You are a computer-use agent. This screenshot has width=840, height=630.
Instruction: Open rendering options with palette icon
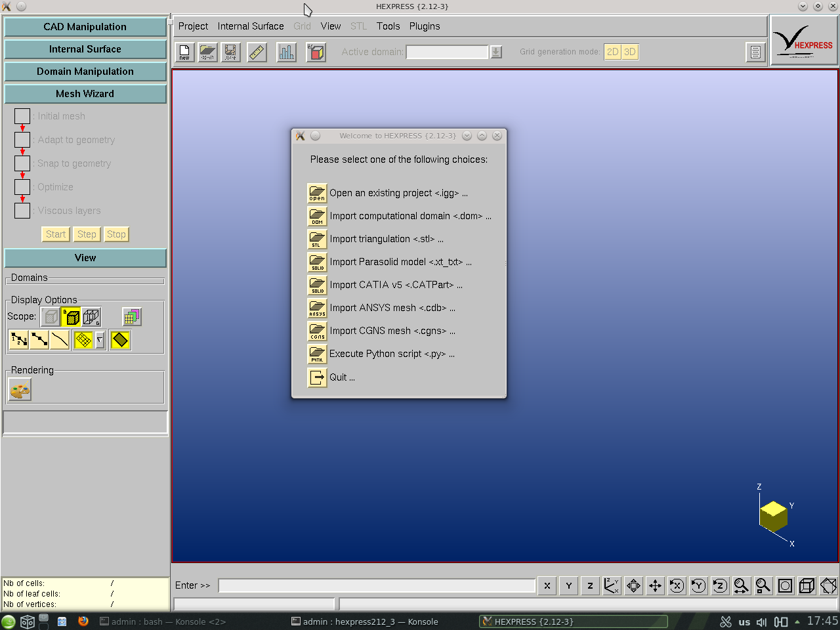click(20, 390)
